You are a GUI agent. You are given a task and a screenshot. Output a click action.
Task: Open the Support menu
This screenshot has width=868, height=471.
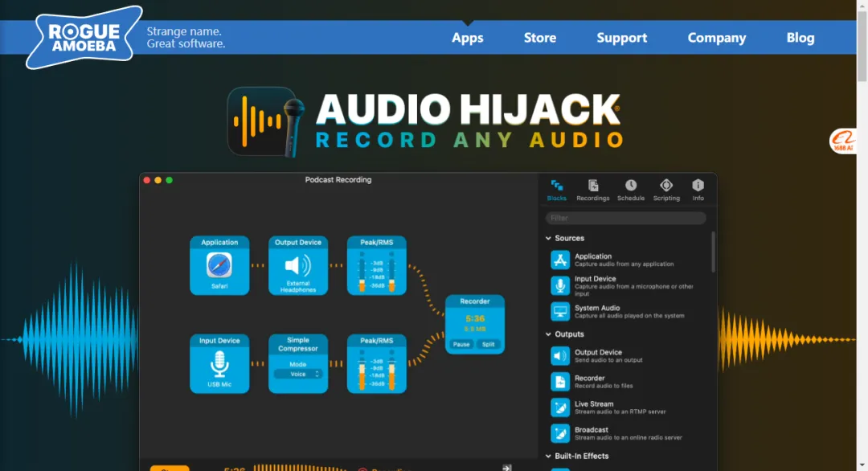(621, 38)
